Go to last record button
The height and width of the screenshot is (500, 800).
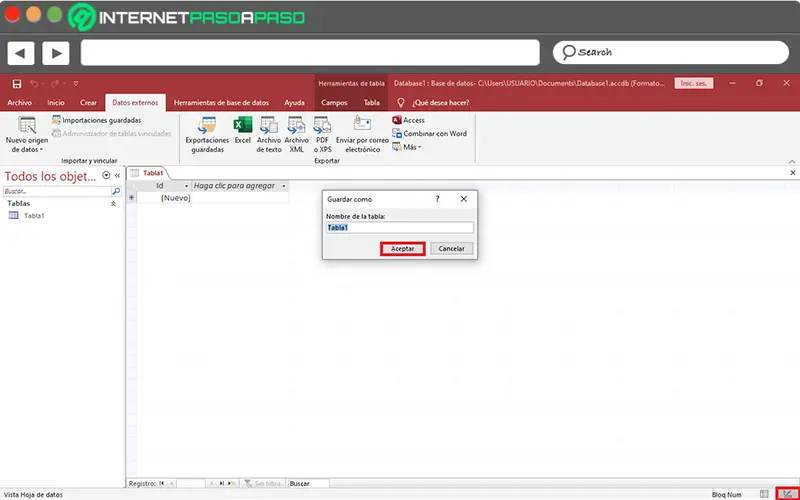(x=222, y=483)
